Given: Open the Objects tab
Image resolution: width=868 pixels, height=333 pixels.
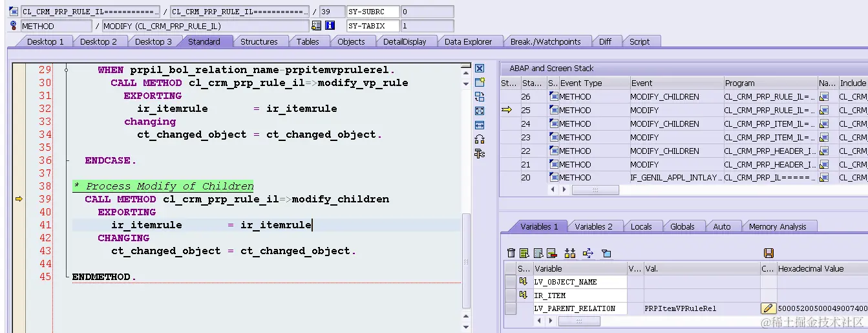Looking at the screenshot, I should click(x=351, y=41).
